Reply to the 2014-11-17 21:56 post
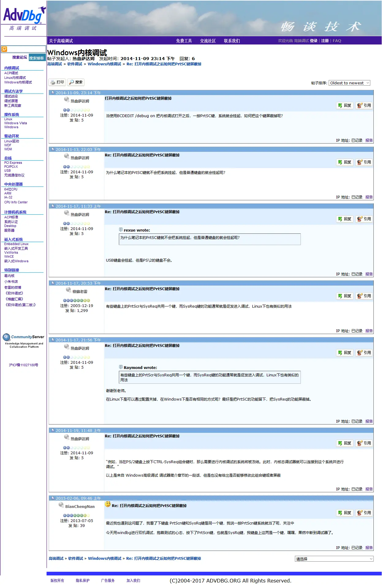This screenshot has height=588, width=382. click(345, 353)
